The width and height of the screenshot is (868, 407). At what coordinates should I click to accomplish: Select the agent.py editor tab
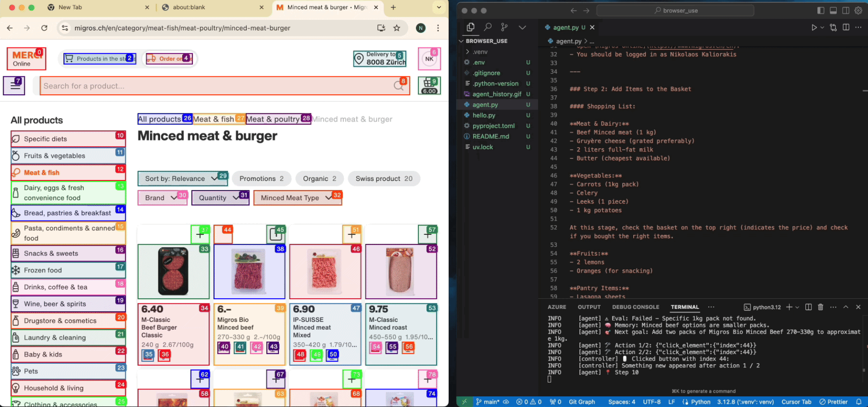(x=569, y=28)
